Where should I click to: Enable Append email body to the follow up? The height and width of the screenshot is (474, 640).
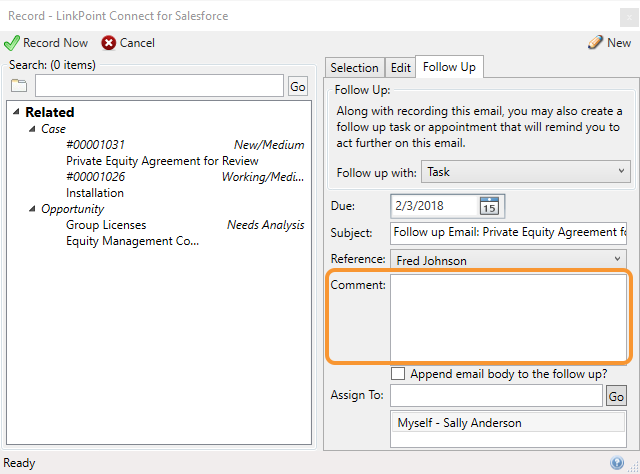coord(398,374)
